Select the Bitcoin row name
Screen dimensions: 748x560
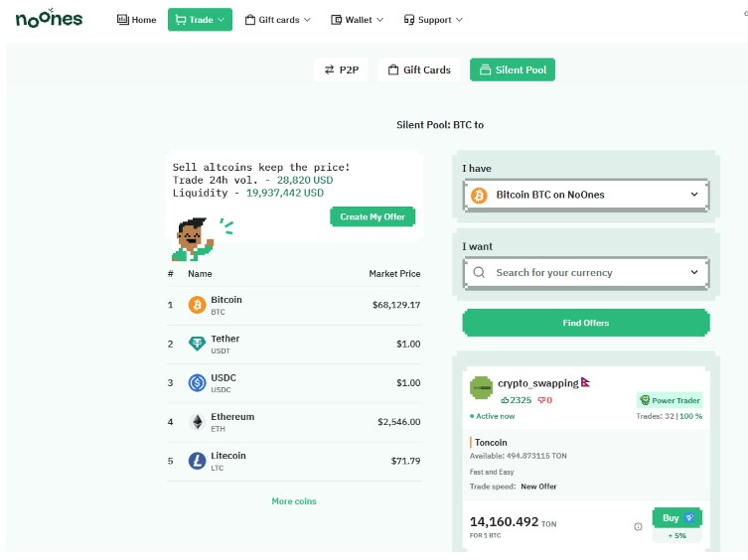coord(226,300)
